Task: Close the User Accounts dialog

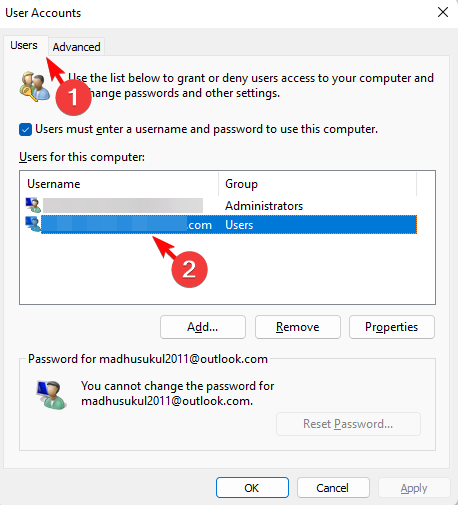Action: pyautogui.click(x=443, y=12)
